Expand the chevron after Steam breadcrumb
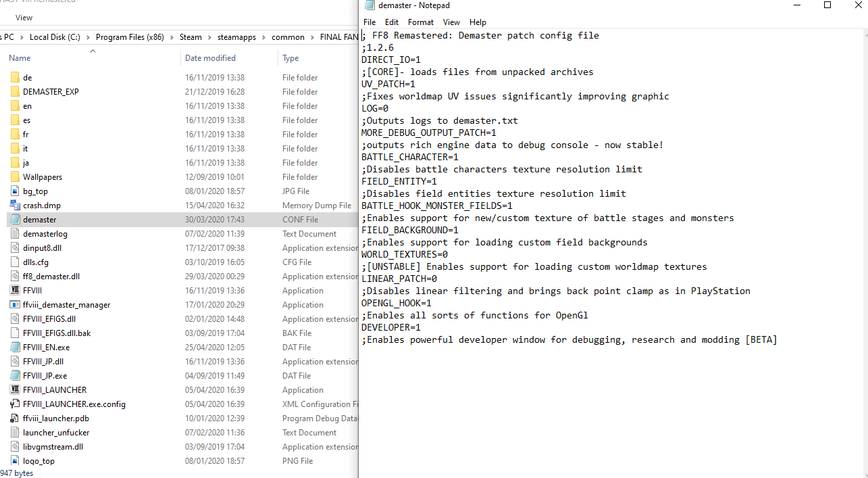The image size is (868, 478). point(209,37)
